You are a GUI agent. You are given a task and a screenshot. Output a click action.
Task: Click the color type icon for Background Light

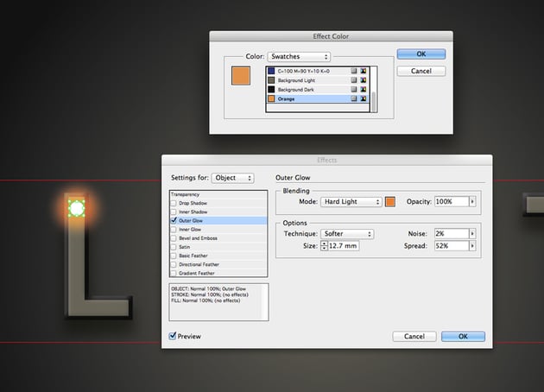coord(354,79)
